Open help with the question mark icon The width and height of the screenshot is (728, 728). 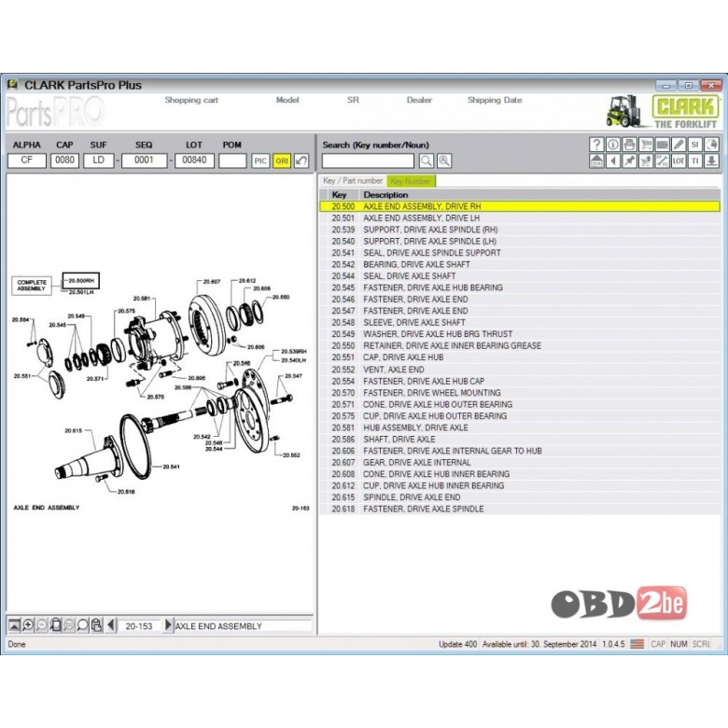click(x=596, y=145)
